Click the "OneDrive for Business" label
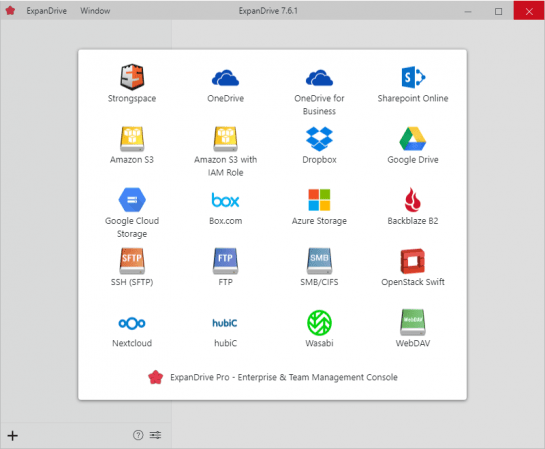 (x=319, y=105)
